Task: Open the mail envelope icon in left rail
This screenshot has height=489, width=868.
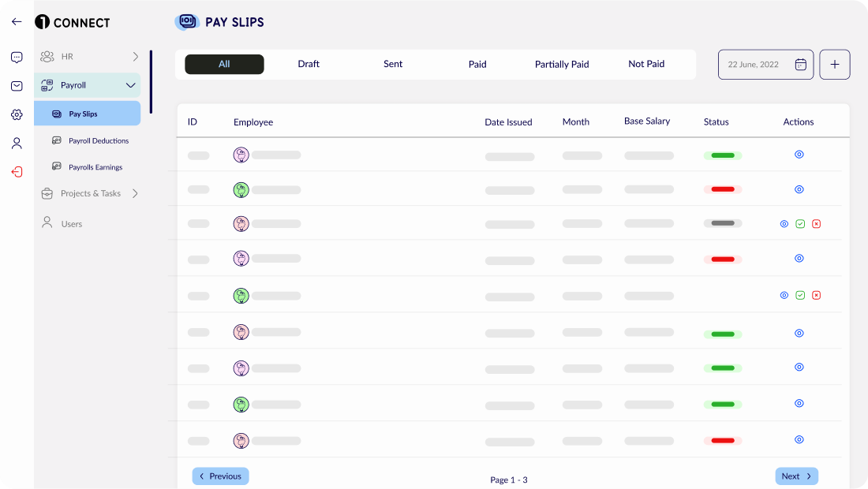Action: pos(17,86)
